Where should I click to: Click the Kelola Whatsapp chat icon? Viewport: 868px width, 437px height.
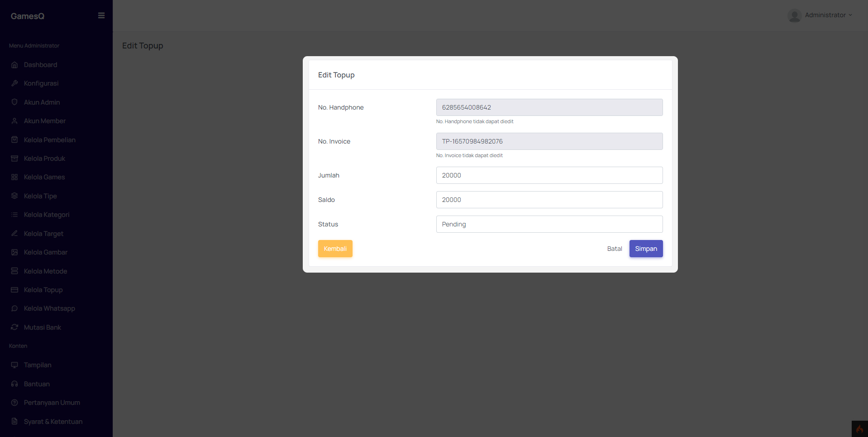pos(14,308)
